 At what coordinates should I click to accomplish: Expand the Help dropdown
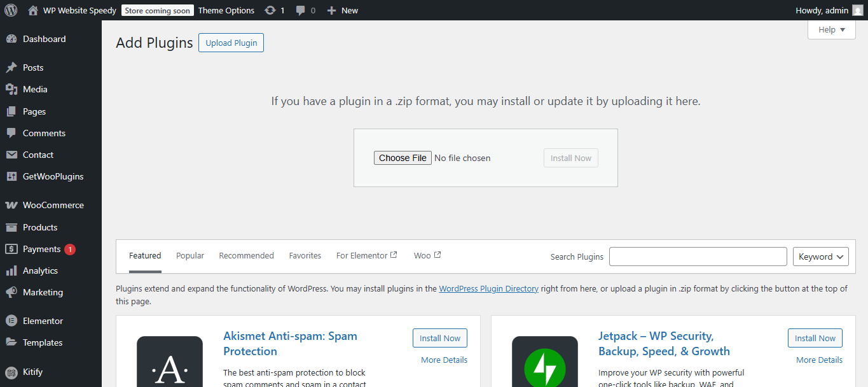[x=832, y=29]
